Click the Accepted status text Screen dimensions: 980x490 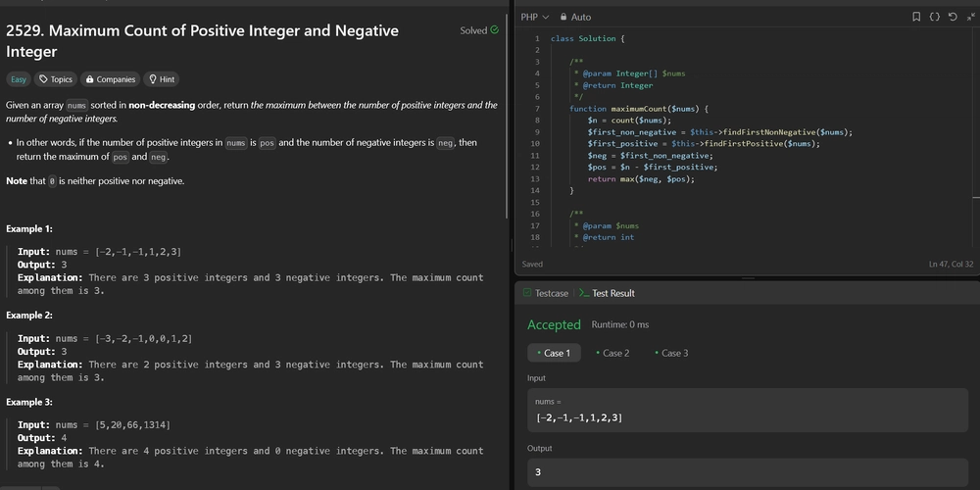554,324
